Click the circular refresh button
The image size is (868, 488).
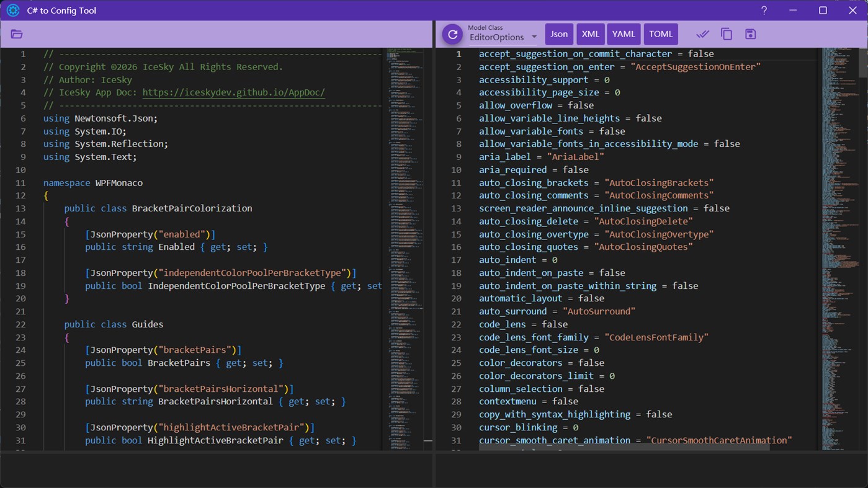(x=452, y=34)
